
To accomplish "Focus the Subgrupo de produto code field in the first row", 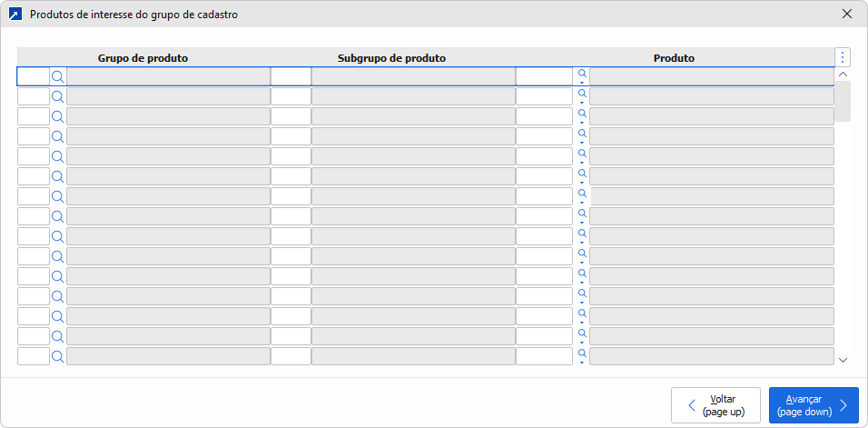I will (x=291, y=76).
